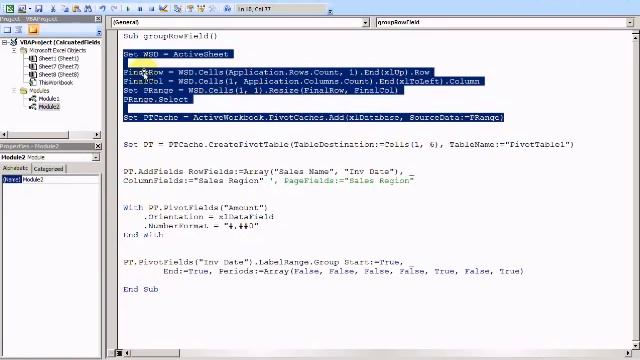Collapse the Modules folder
The width and height of the screenshot is (640, 360).
(x=14, y=91)
